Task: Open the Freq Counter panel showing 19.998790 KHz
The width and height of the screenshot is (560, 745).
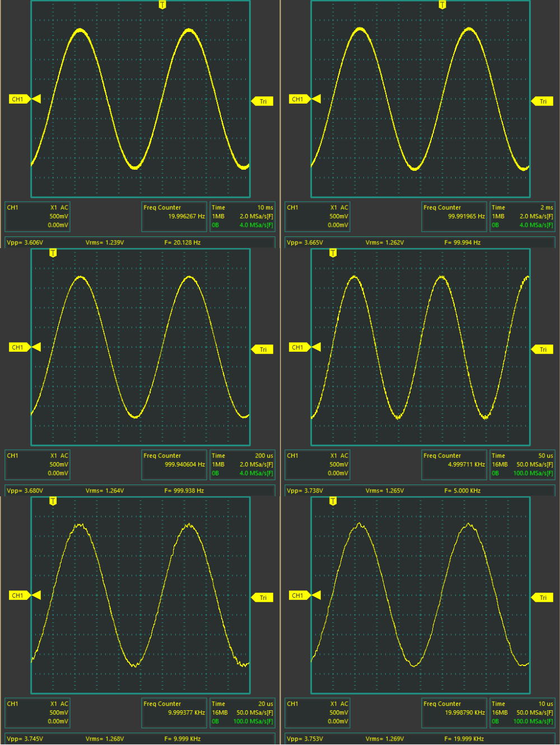Action: (454, 713)
